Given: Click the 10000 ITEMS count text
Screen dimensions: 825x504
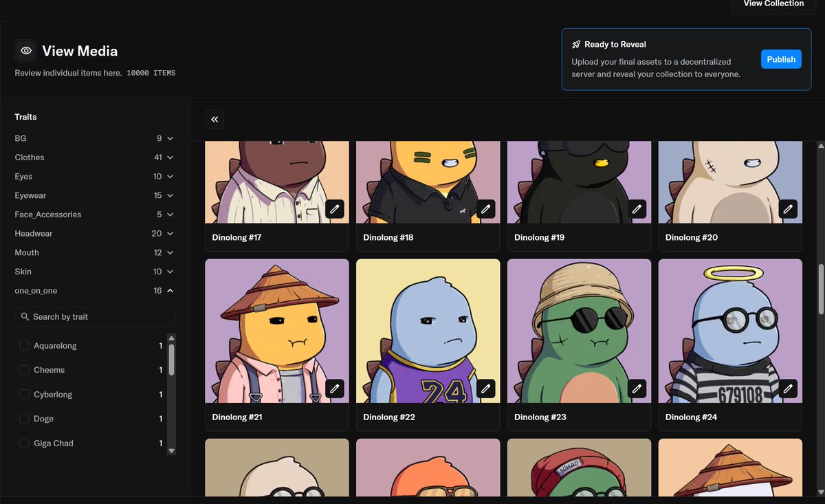Looking at the screenshot, I should tap(151, 73).
